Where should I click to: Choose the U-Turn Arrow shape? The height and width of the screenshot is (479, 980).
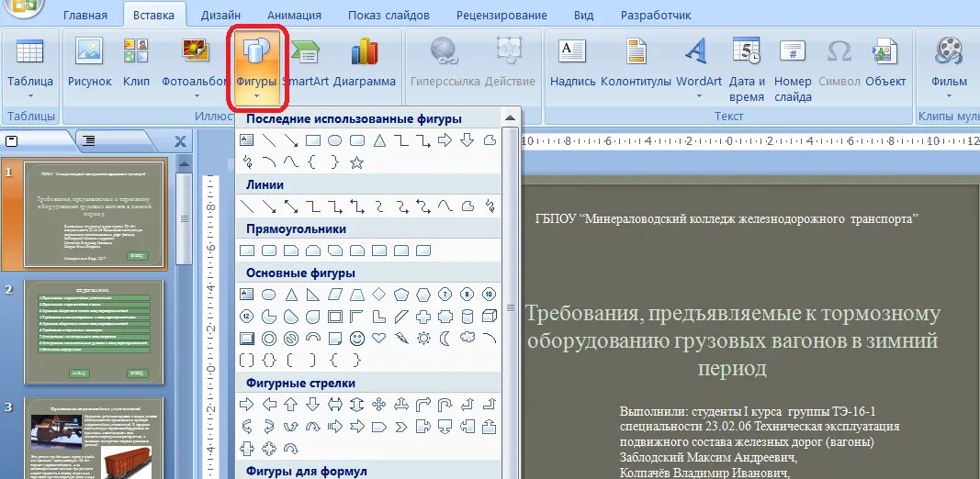click(x=445, y=405)
